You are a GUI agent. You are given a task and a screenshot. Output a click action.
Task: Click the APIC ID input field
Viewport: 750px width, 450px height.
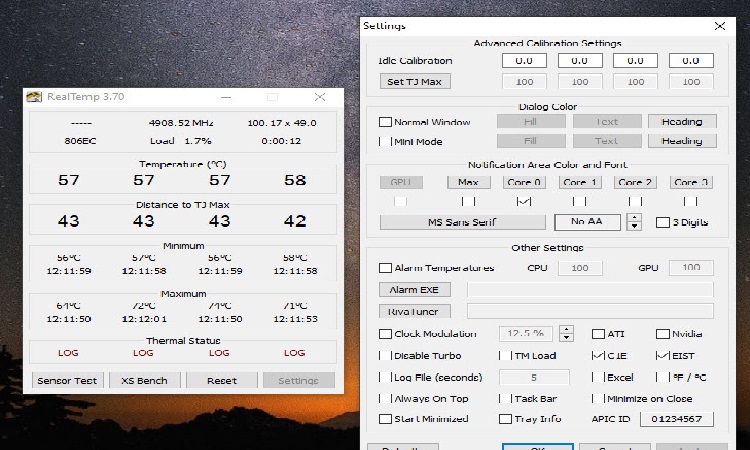pyautogui.click(x=676, y=419)
